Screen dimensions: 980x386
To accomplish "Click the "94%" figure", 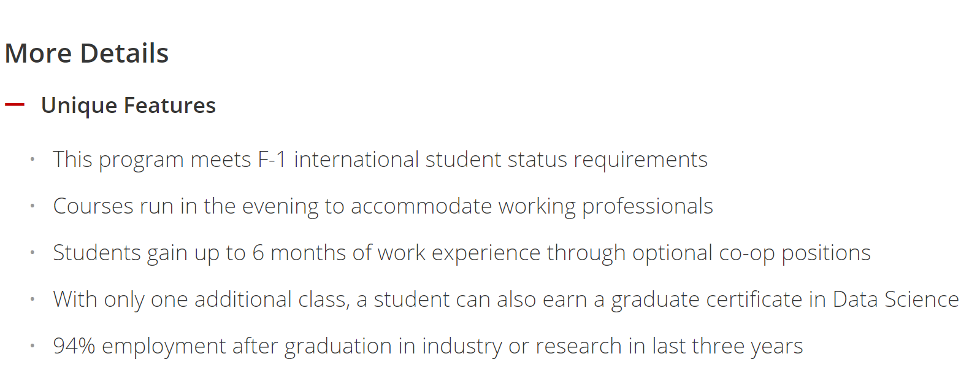I will click(74, 346).
